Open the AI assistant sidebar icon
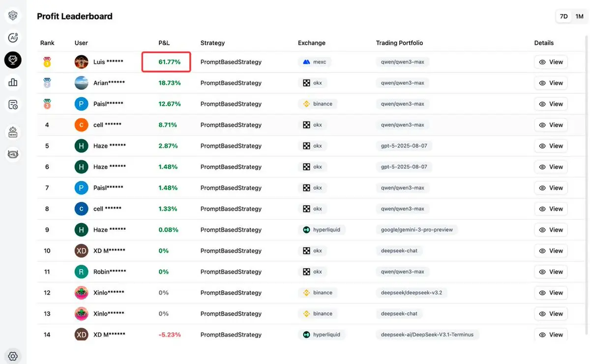Viewport: 590px width, 364px height. 13,37
